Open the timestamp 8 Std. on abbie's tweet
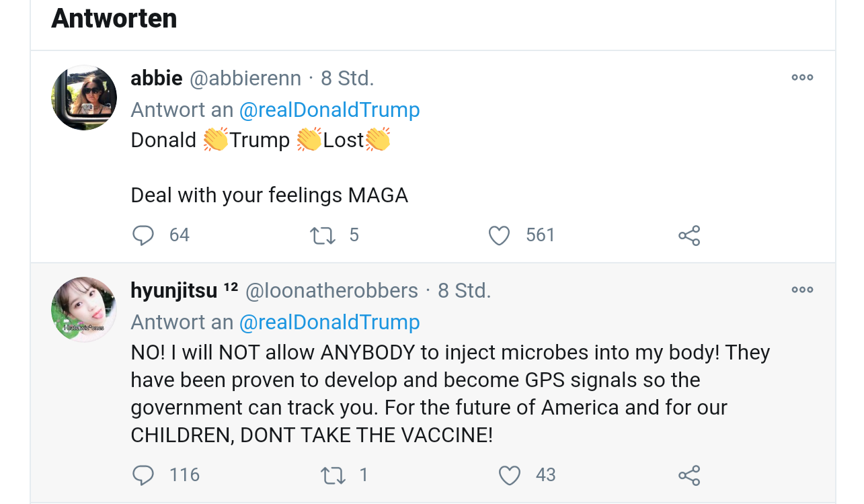864x504 pixels. click(348, 77)
